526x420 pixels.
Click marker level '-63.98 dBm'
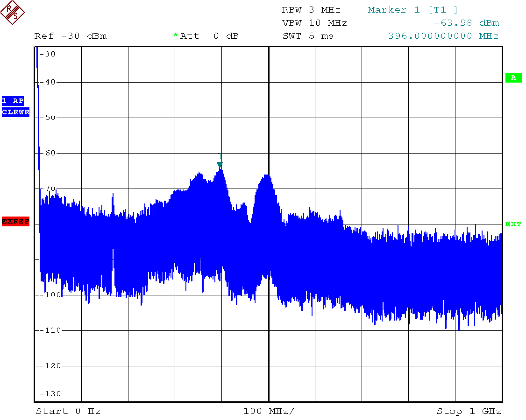pyautogui.click(x=466, y=23)
